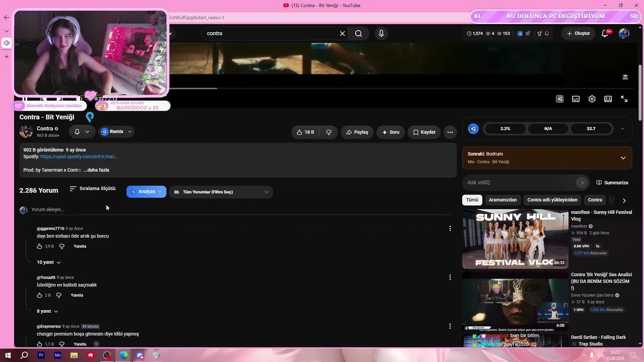Enter fullscreen mode

624,99
